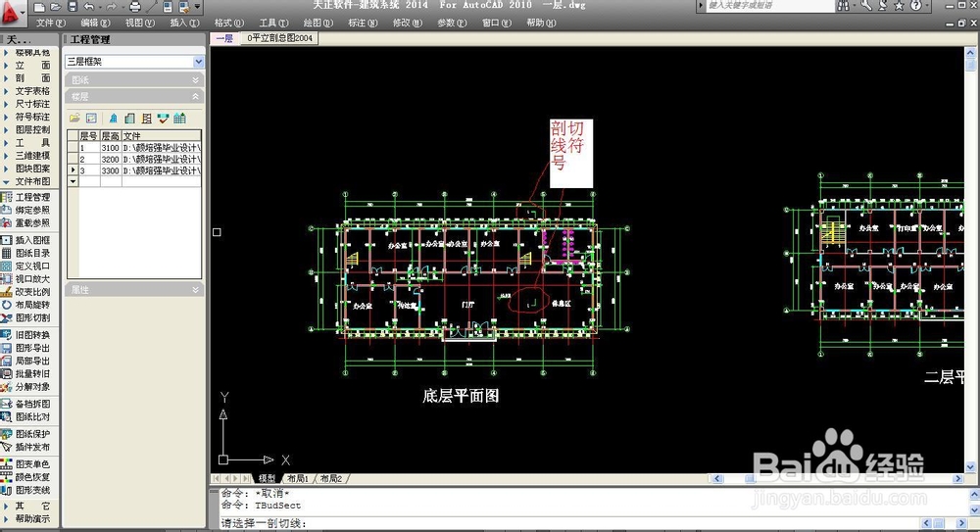
Task: Open the 插入(I) menu
Action: (184, 23)
